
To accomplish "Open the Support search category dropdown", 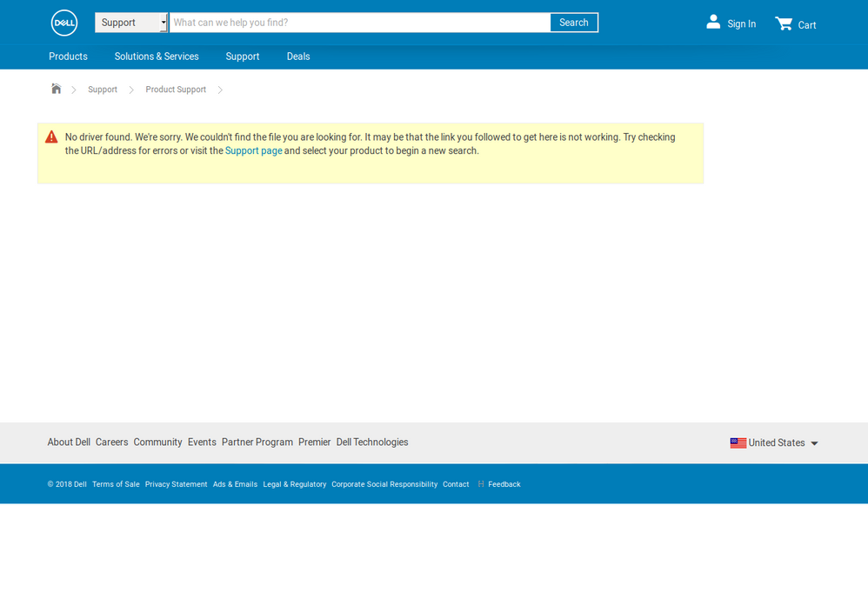I will [x=130, y=22].
